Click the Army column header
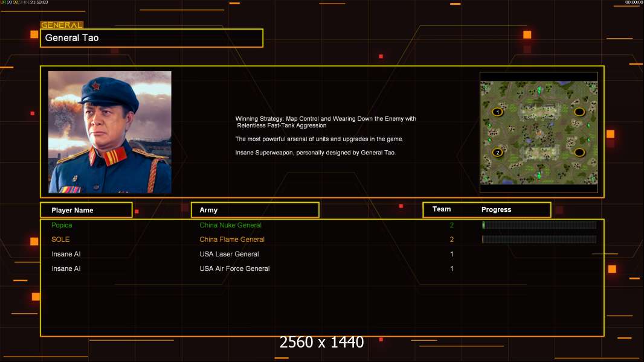Image resolution: width=644 pixels, height=362 pixels. [x=255, y=210]
